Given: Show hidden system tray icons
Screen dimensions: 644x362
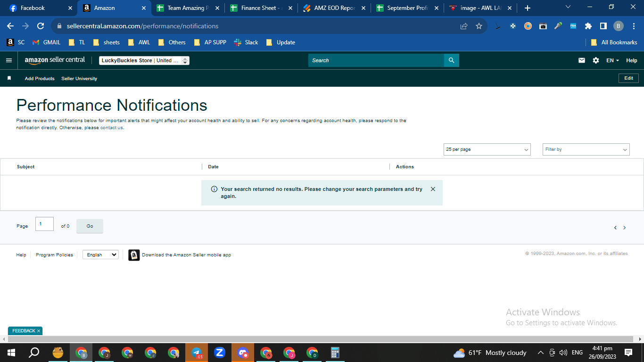Looking at the screenshot, I should coord(541,353).
